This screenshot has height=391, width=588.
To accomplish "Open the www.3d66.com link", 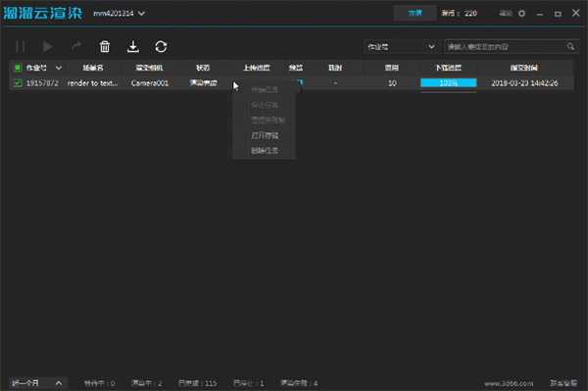I will point(509,383).
